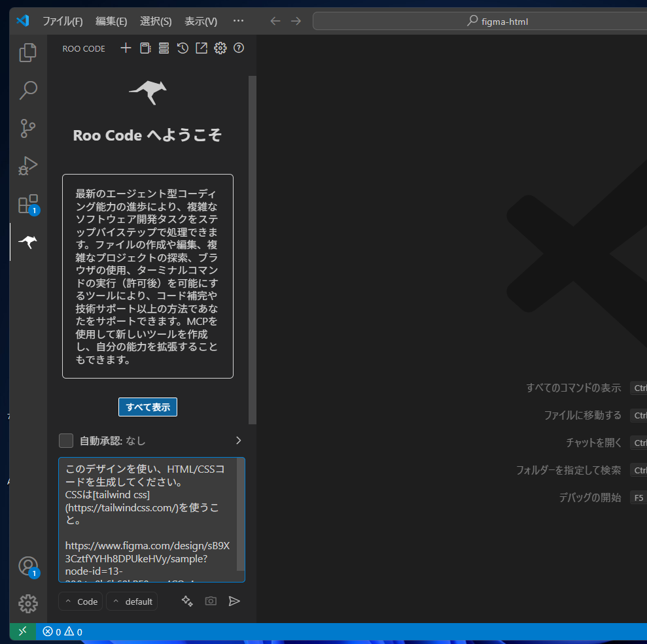647x644 pixels.
Task: Start a new Roo Code task
Action: point(126,48)
